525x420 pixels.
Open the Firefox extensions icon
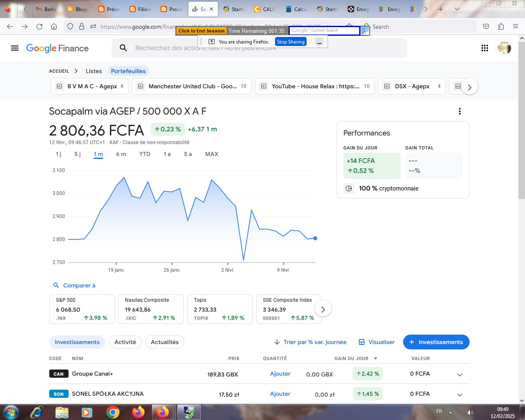tap(501, 27)
